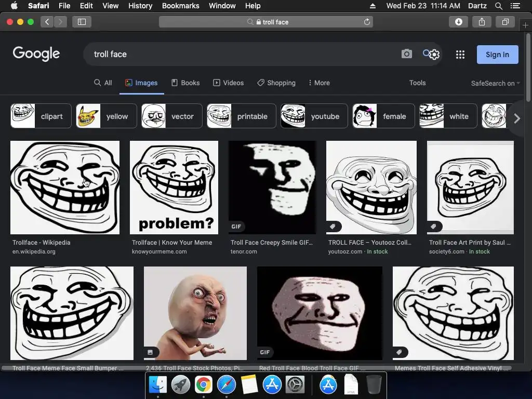
Task: Expand search Tools filters
Action: [417, 83]
